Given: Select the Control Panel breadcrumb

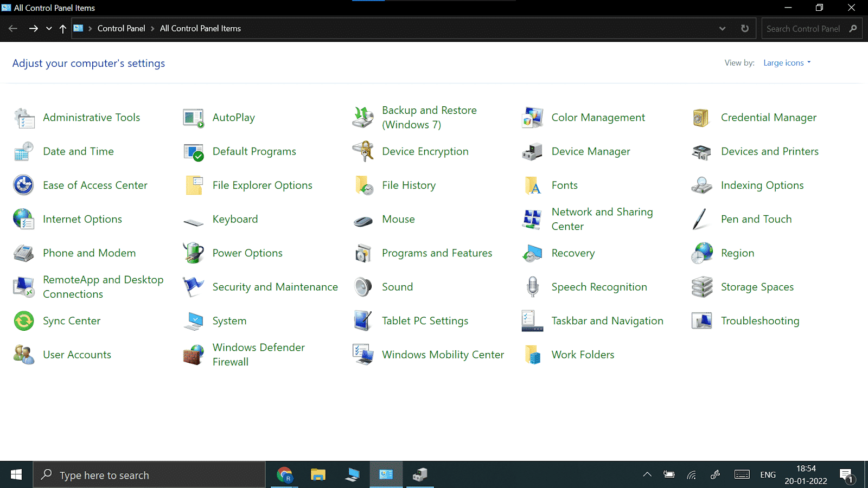Looking at the screenshot, I should 121,29.
